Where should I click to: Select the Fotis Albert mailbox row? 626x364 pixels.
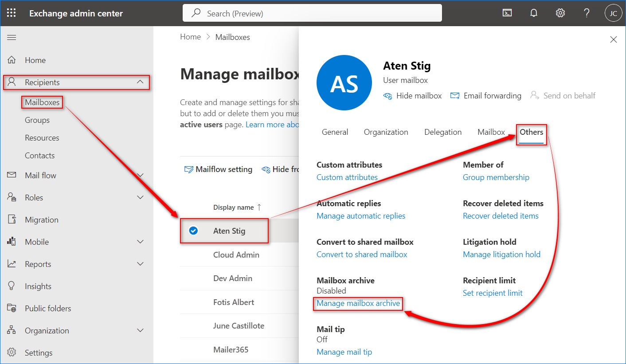pos(239,302)
